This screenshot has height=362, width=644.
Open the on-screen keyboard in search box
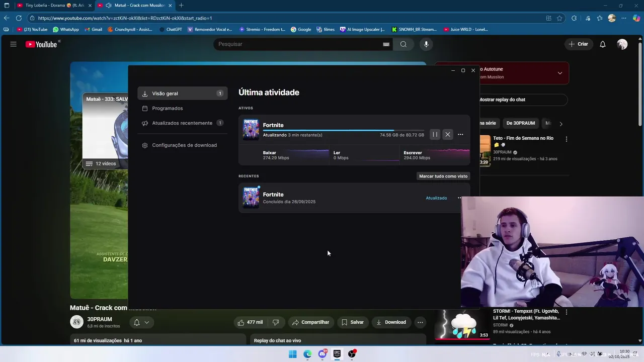(x=386, y=44)
